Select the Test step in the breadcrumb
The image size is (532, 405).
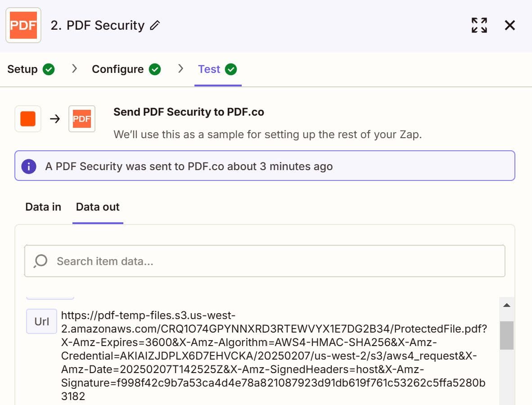(209, 69)
